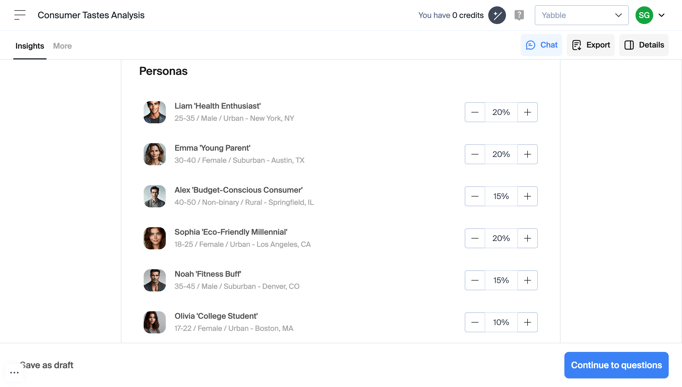Open the hamburger navigation menu
Viewport: 682px width, 387px height.
[20, 15]
